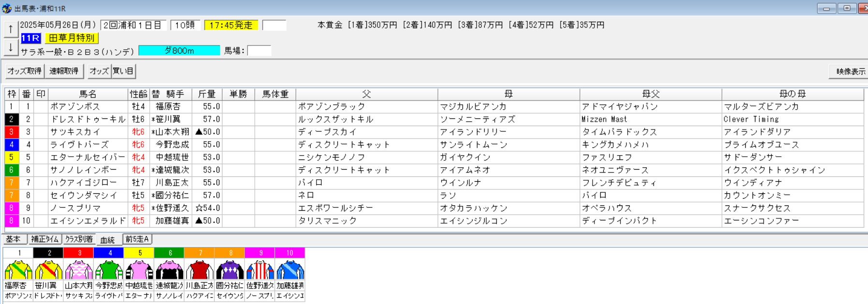Select 中越琉世 jockey silk icon number 5
The height and width of the screenshot is (304, 868).
coord(139,270)
